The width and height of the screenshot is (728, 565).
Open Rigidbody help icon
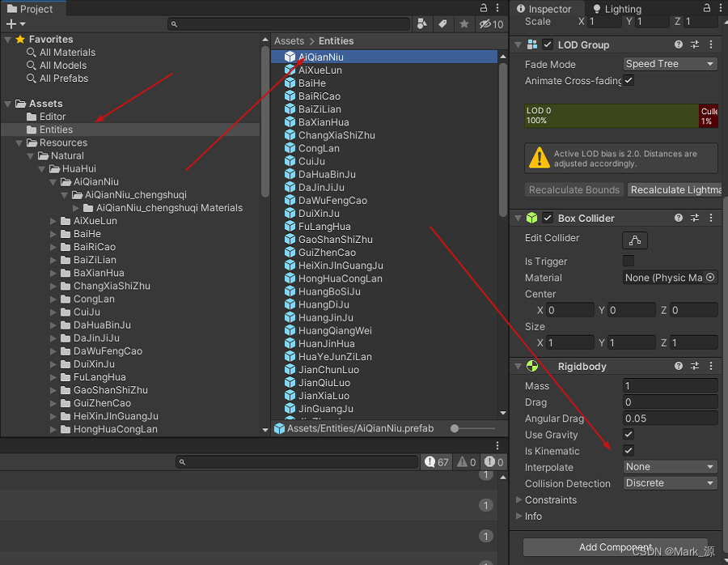click(x=679, y=366)
